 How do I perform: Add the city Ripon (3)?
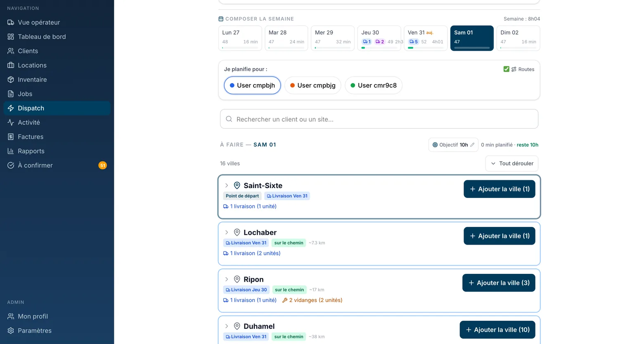(499, 283)
